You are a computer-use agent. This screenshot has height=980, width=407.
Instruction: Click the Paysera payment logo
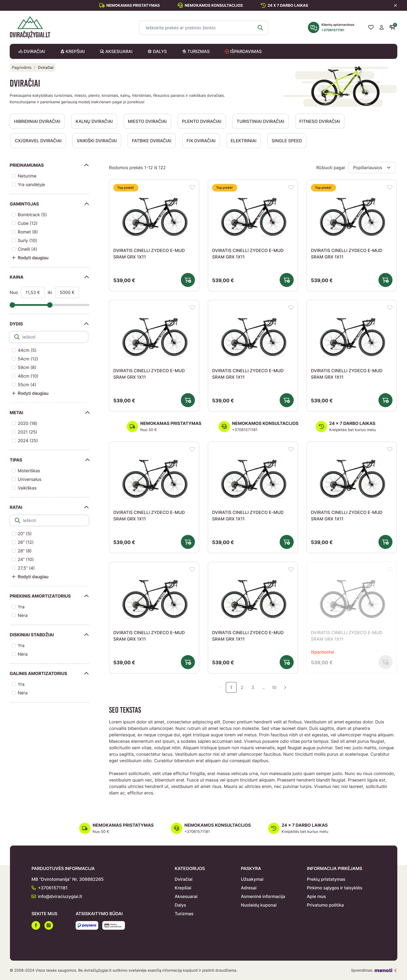(87, 925)
